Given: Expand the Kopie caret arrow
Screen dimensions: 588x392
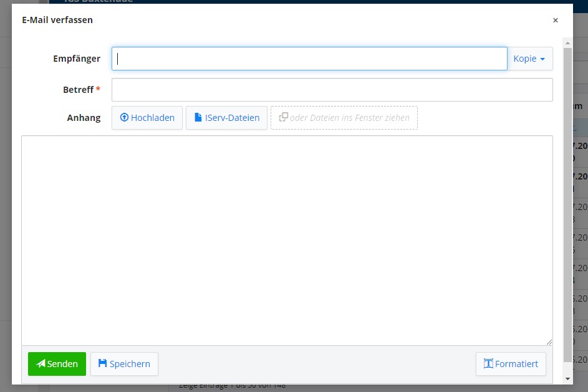Looking at the screenshot, I should (x=544, y=58).
